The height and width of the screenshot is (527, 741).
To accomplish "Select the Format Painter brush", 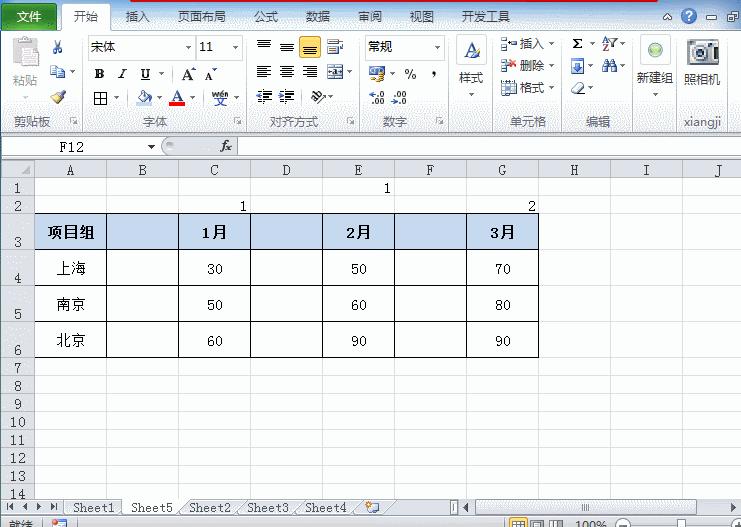I will 58,97.
